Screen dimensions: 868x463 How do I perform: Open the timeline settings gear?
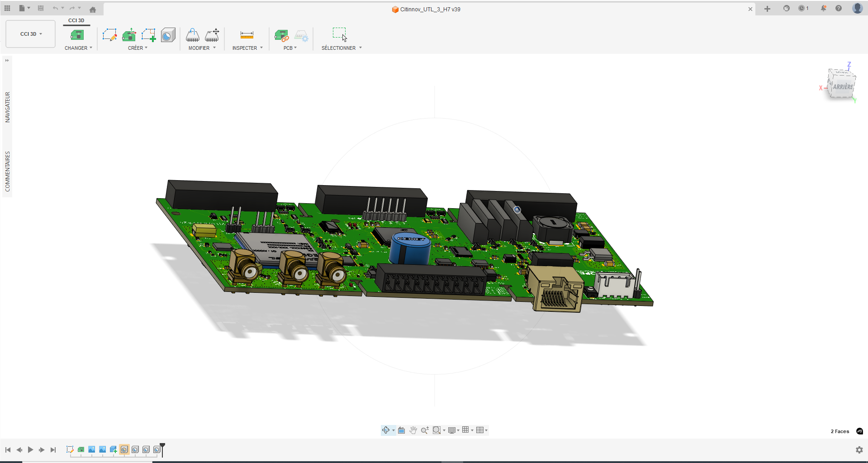pos(859,450)
